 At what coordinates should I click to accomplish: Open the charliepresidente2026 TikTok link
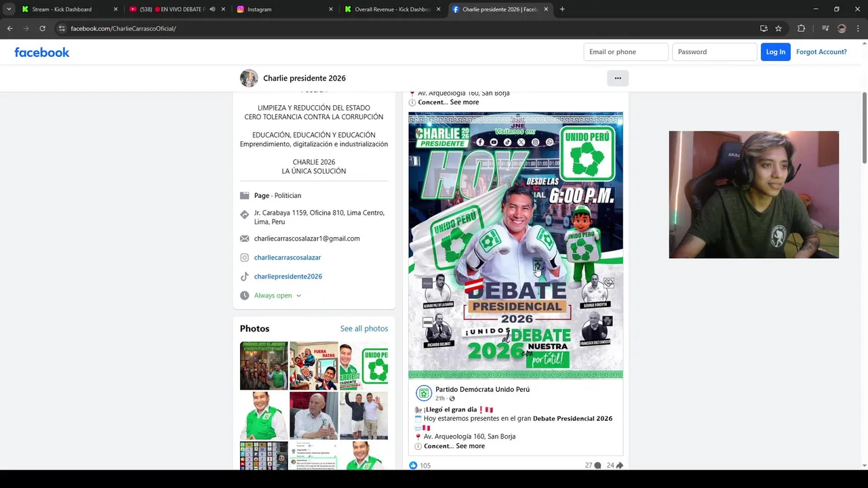pos(288,277)
